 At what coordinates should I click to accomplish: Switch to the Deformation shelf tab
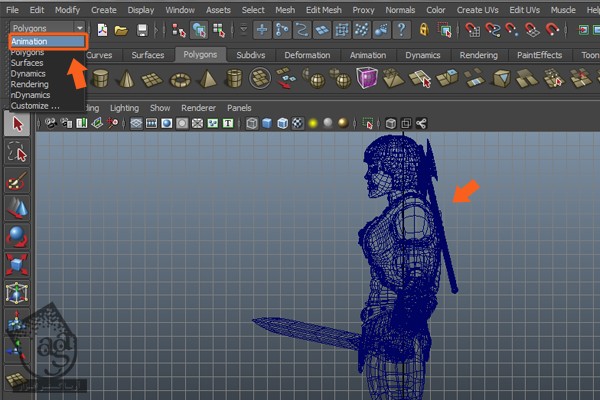[307, 55]
